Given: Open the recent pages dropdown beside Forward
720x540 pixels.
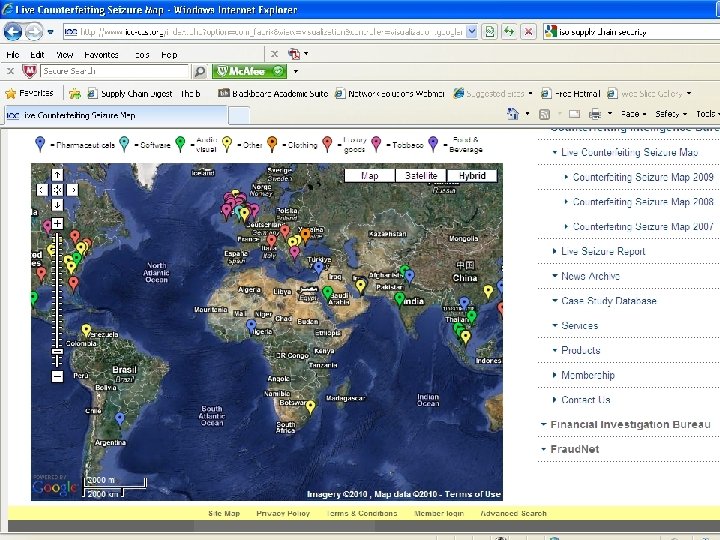Looking at the screenshot, I should [51, 32].
